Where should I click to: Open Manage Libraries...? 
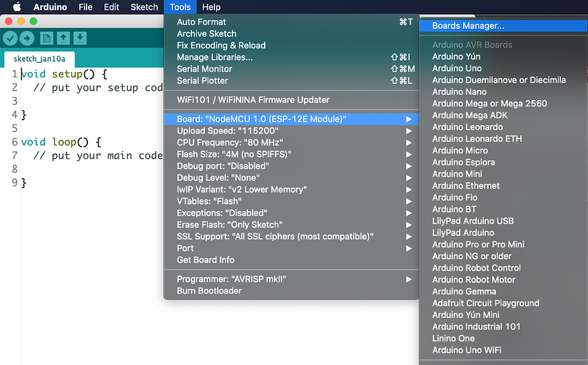coord(291,57)
